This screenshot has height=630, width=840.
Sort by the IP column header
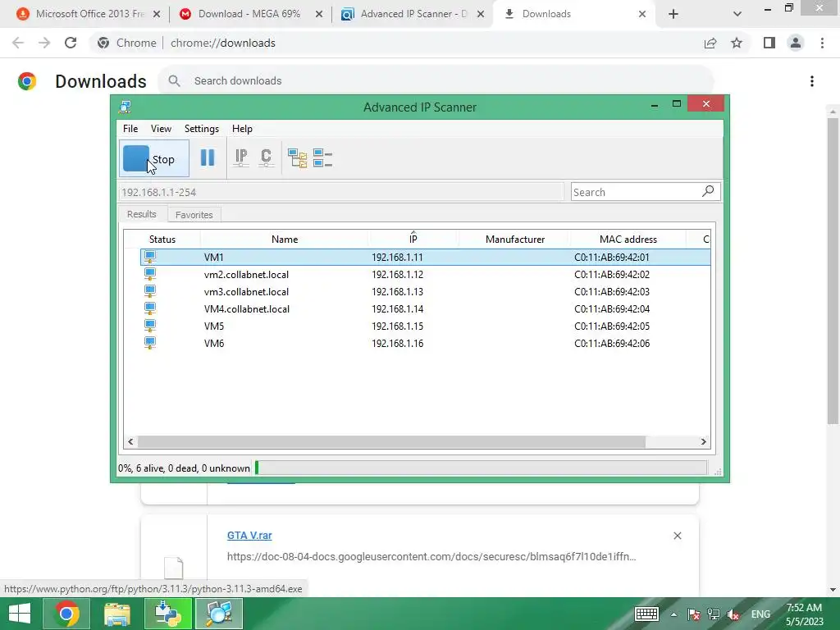(x=413, y=239)
